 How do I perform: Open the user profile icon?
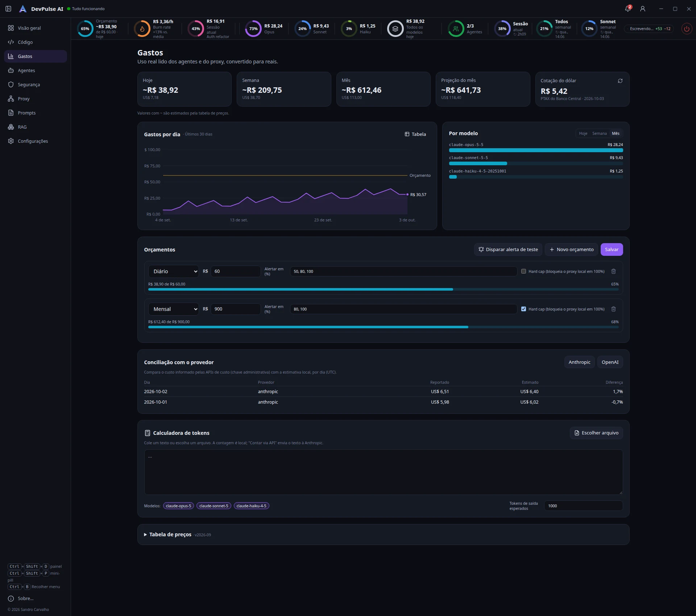coord(643,9)
